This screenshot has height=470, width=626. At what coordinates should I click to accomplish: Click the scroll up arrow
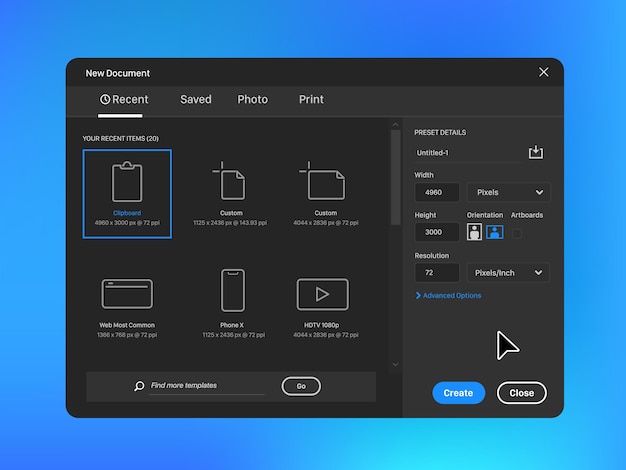pyautogui.click(x=395, y=125)
